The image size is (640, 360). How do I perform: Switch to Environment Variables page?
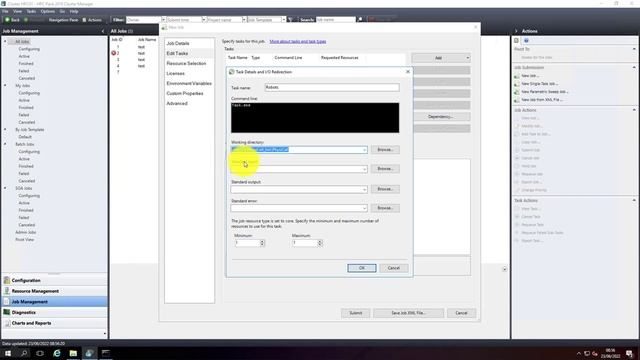189,83
